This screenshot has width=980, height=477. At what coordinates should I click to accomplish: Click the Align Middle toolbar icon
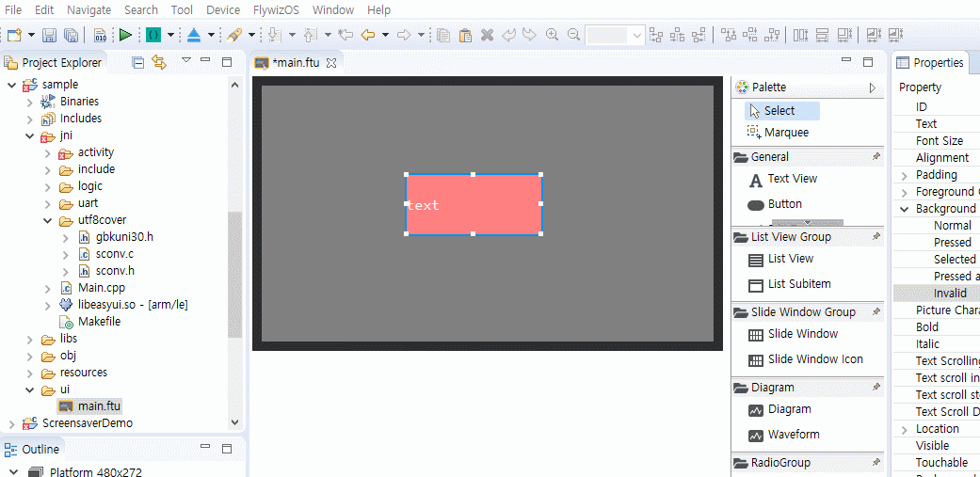tap(750, 35)
